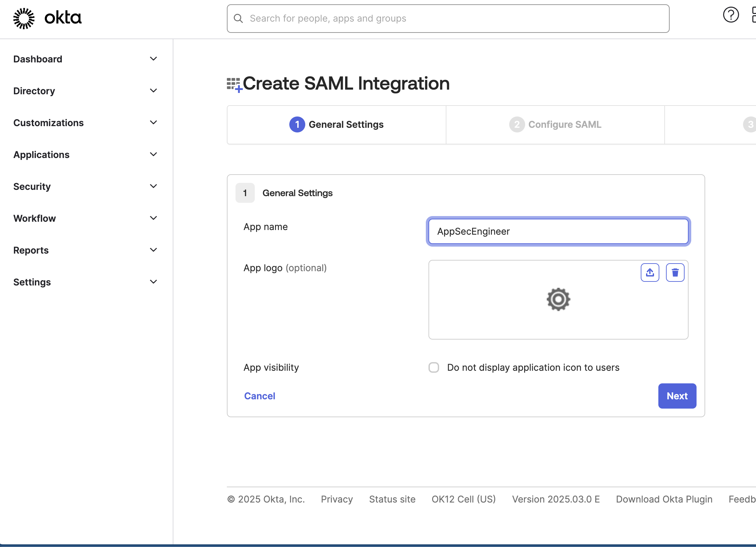Delete the app logo with the trash icon
756x547 pixels.
(675, 272)
